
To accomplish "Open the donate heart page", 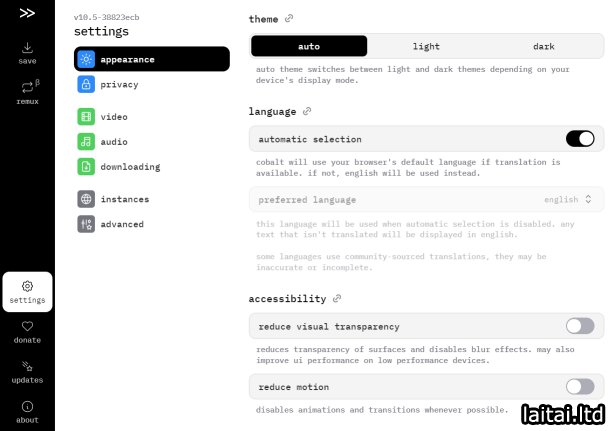I will (x=27, y=331).
